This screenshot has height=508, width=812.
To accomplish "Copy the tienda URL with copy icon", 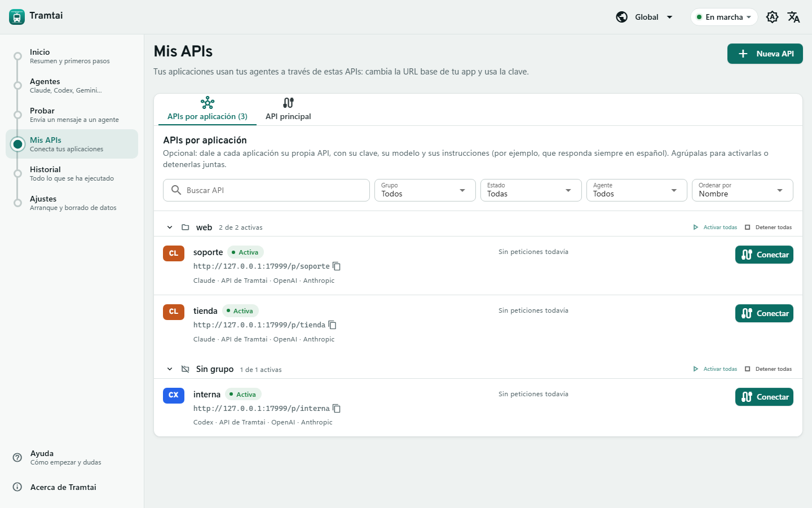I will tap(332, 325).
